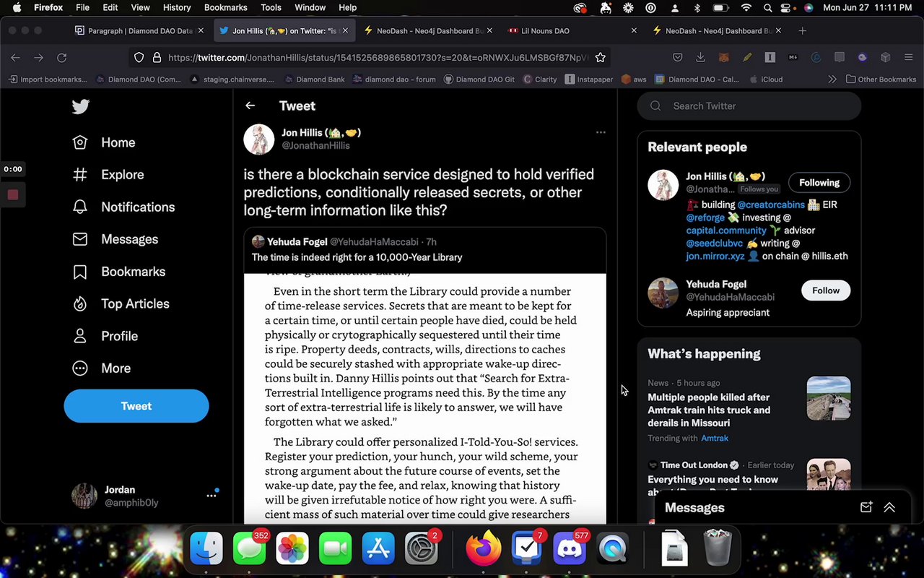This screenshot has height=578, width=924.
Task: Open tweet three-dot options menu
Action: click(601, 132)
